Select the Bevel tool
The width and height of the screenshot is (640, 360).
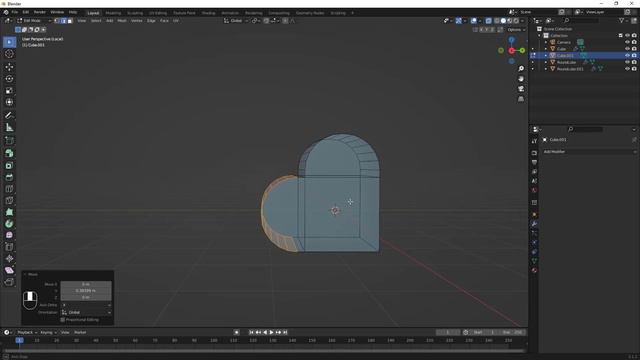pos(9,177)
